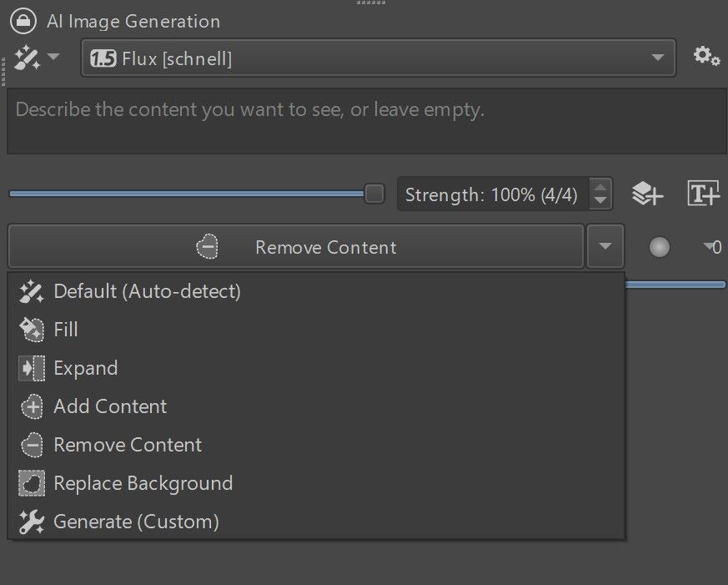Click the minus-circle icon on Remove Content button

[207, 246]
